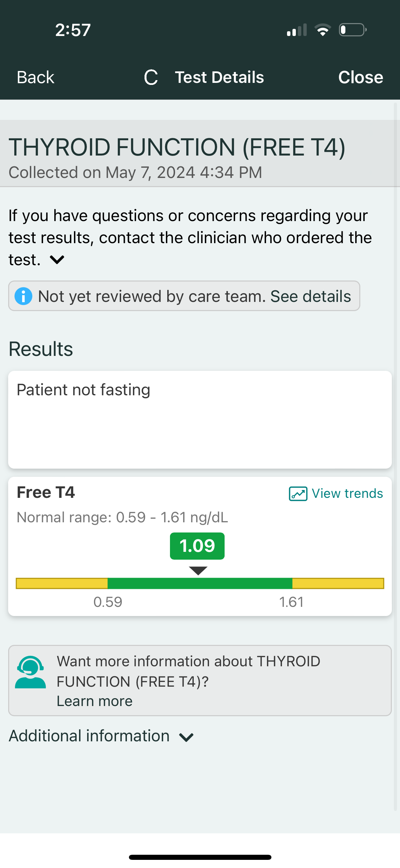Tap Learn more about Free T4
Screen dimensions: 400x868
(94, 701)
